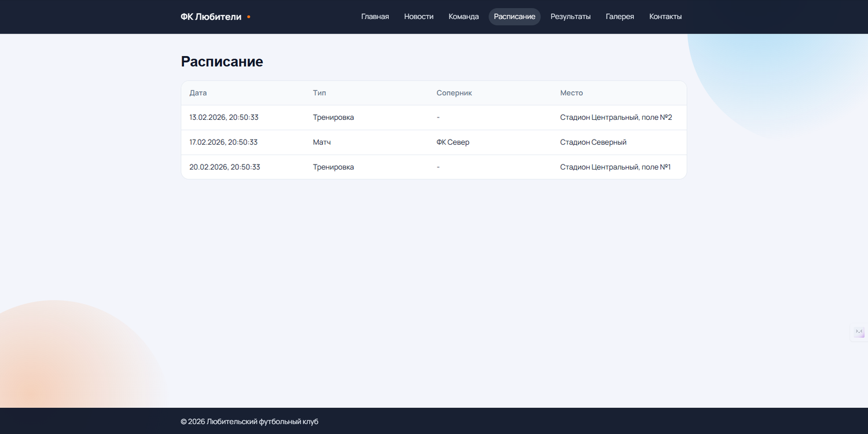
Task: Open the Новости section
Action: click(x=419, y=17)
